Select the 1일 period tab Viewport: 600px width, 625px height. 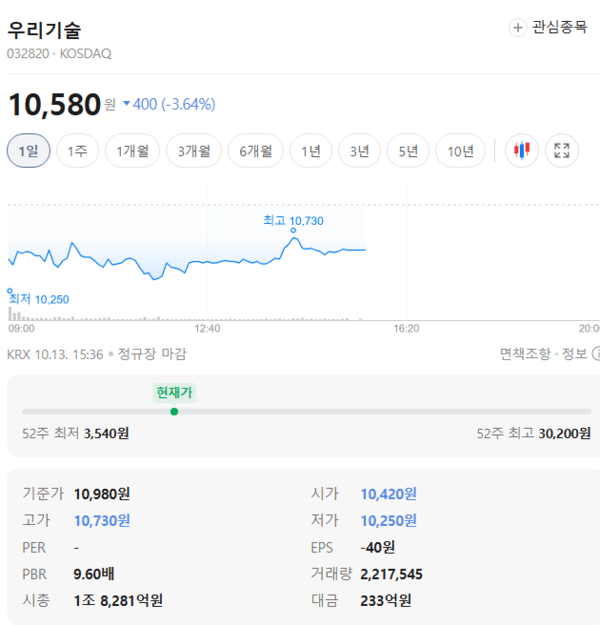coord(29,151)
